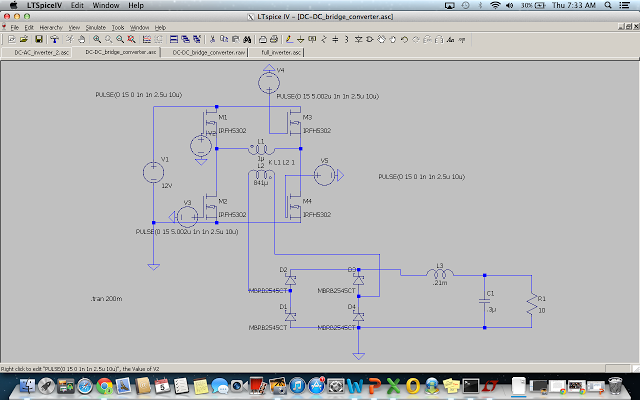This screenshot has width=640, height=400.
Task: Click the Zoom in magnifier icon
Action: coord(97,39)
